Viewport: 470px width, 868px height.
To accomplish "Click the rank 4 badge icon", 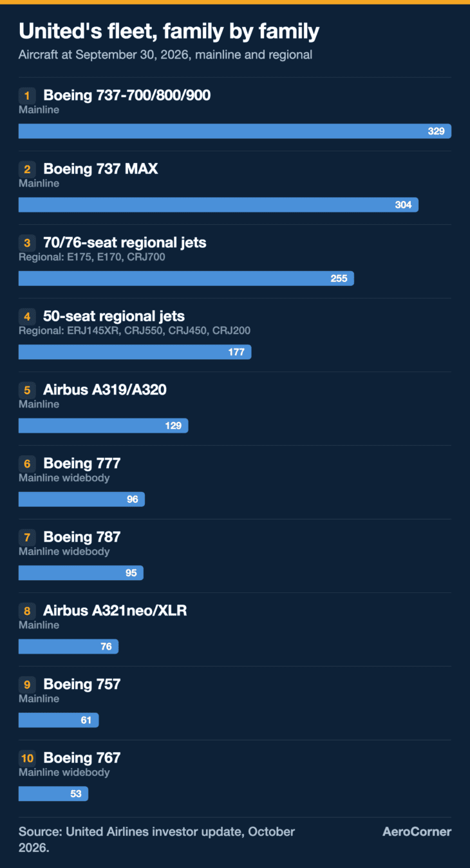I will pos(27,316).
